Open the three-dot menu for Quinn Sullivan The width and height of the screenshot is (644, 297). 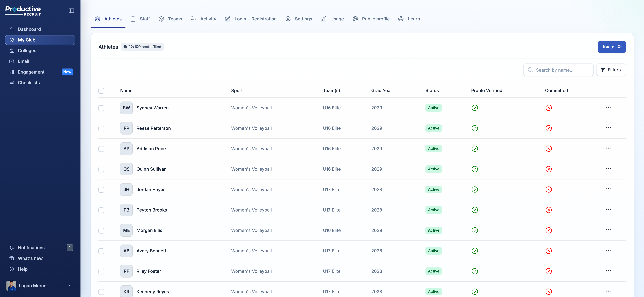608,169
